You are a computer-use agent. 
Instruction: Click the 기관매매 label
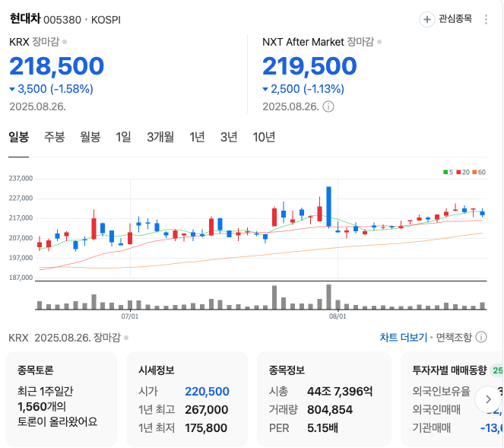pyautogui.click(x=432, y=428)
